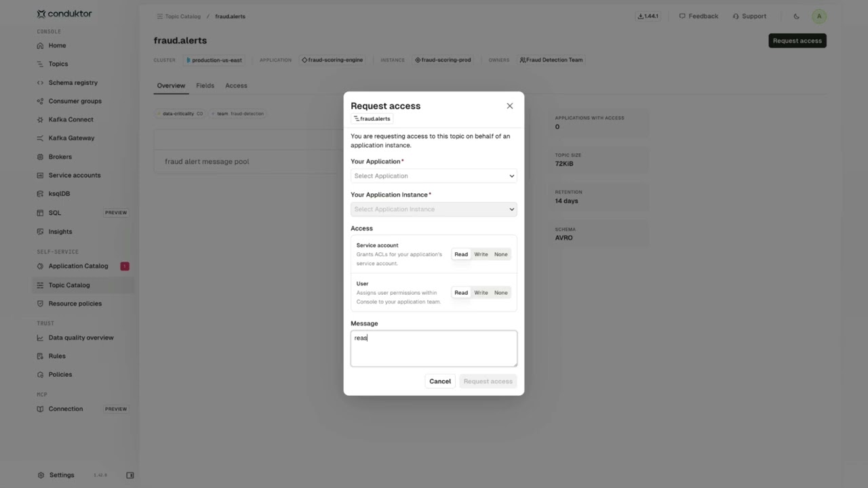Open Resource policies icon
This screenshot has width=868, height=488.
click(x=41, y=304)
